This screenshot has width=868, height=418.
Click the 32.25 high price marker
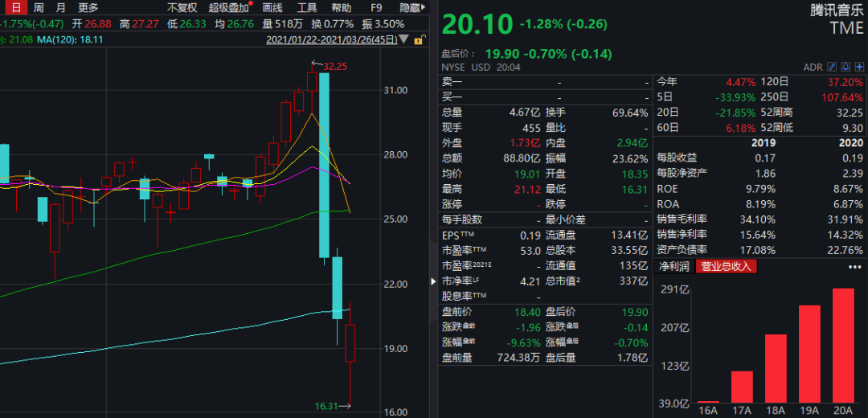[335, 66]
